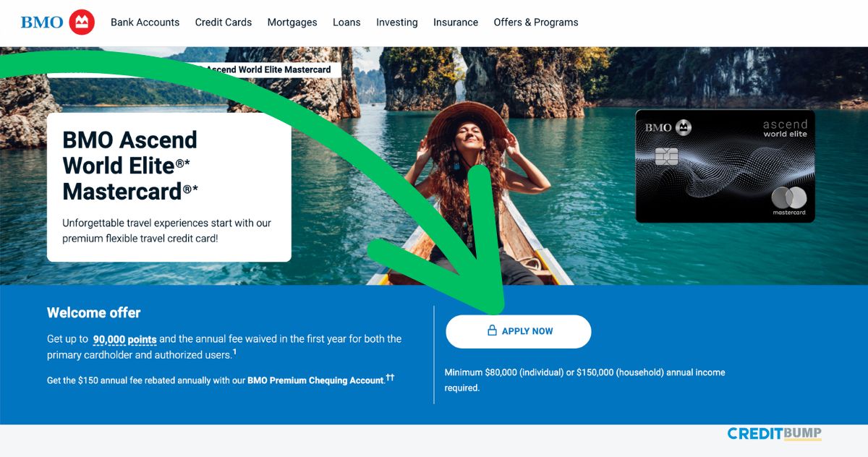
Task: Click the CreditBump watermark logo
Action: (774, 434)
